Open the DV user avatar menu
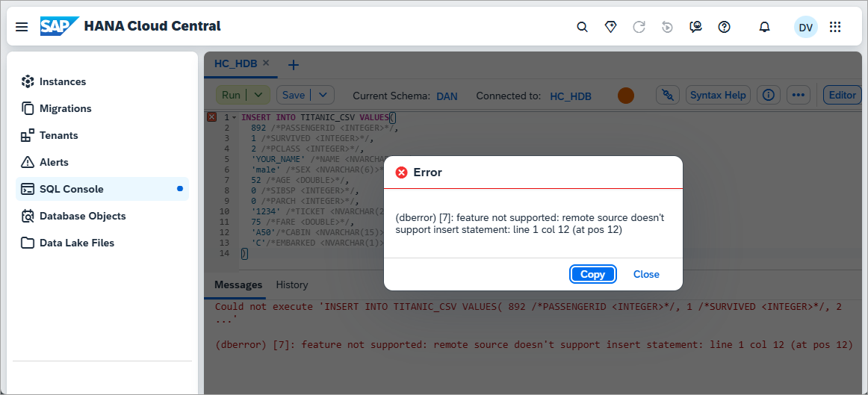The image size is (868, 395). (x=805, y=27)
